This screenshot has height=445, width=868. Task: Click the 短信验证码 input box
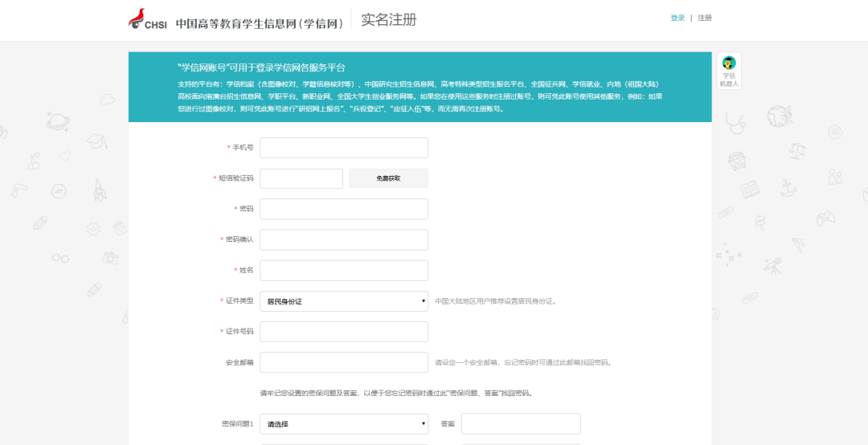(x=301, y=178)
